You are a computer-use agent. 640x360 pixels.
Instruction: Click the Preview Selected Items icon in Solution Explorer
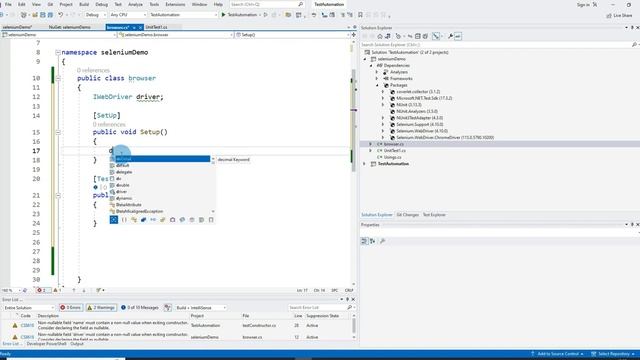click(x=458, y=36)
